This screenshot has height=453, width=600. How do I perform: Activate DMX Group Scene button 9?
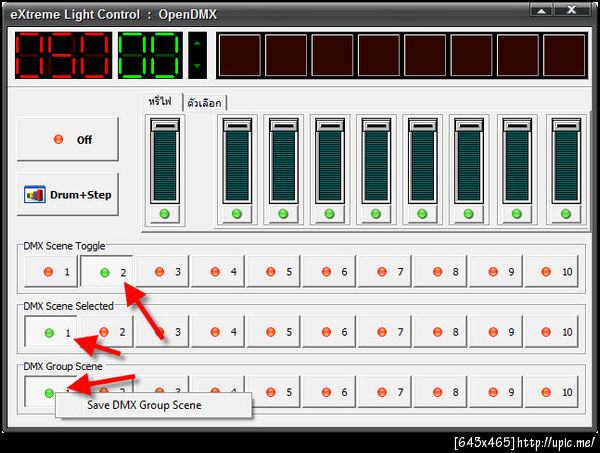pyautogui.click(x=496, y=392)
